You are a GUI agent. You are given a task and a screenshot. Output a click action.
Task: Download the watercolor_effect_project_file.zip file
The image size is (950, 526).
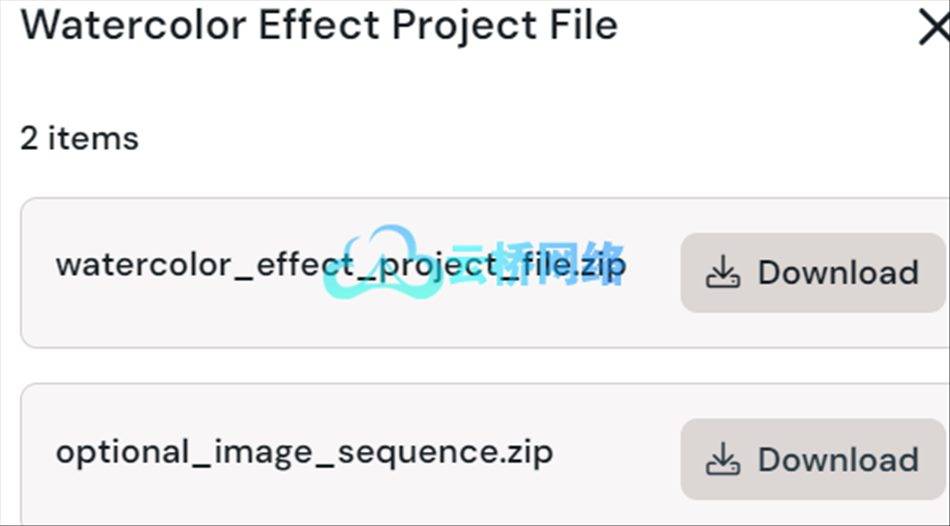[812, 272]
